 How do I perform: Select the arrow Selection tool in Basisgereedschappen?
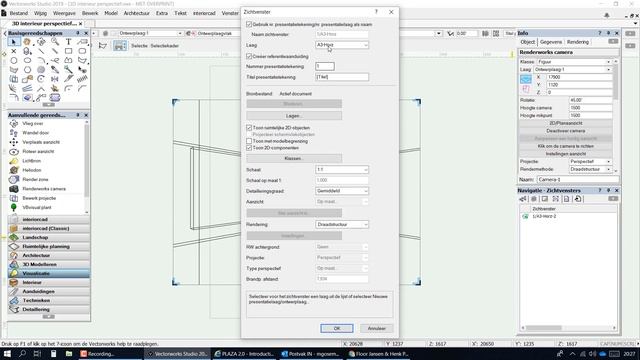click(x=13, y=42)
